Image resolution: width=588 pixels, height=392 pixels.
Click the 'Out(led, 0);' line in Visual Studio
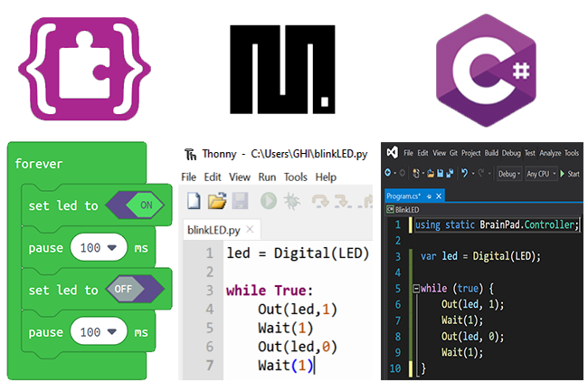pyautogui.click(x=472, y=336)
